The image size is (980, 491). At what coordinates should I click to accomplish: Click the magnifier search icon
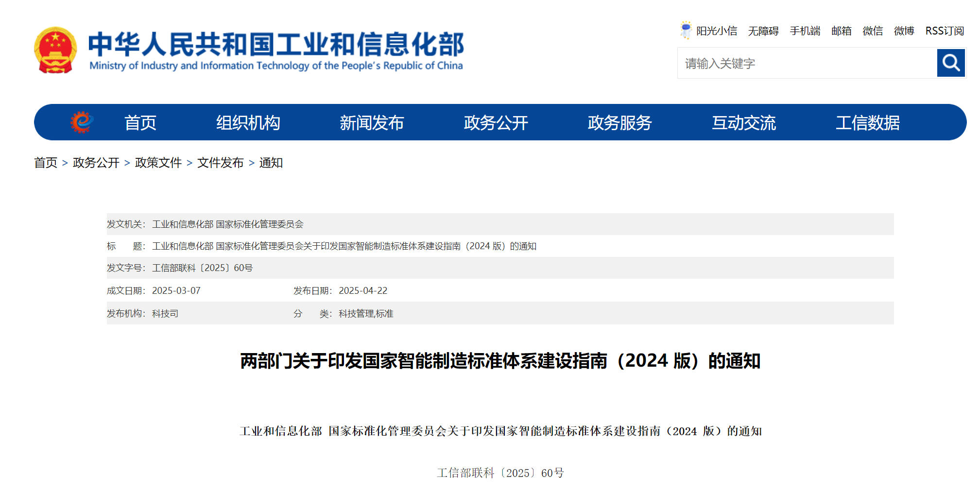pos(950,63)
